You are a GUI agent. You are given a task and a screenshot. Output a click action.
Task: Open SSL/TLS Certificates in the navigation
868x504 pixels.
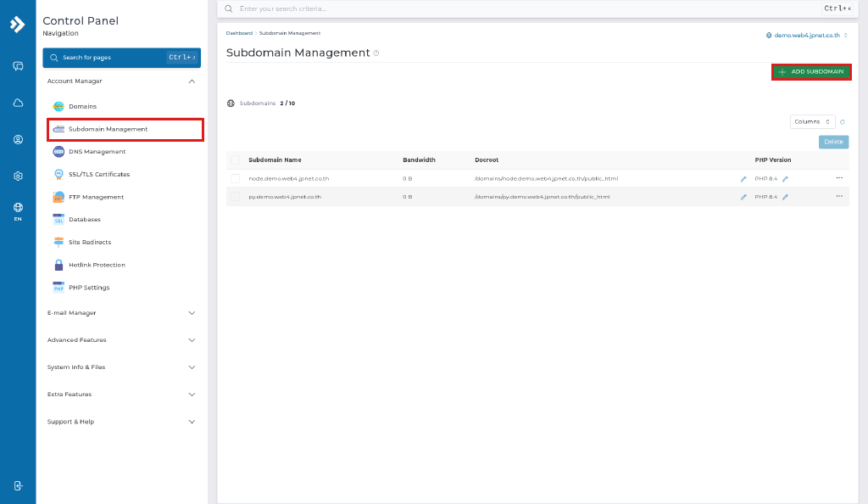coord(99,175)
